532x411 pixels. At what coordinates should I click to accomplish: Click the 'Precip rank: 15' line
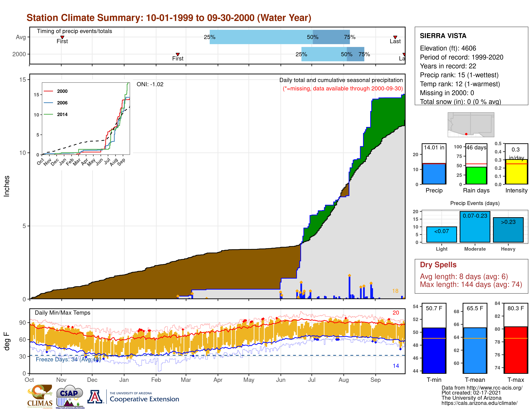coord(459,75)
